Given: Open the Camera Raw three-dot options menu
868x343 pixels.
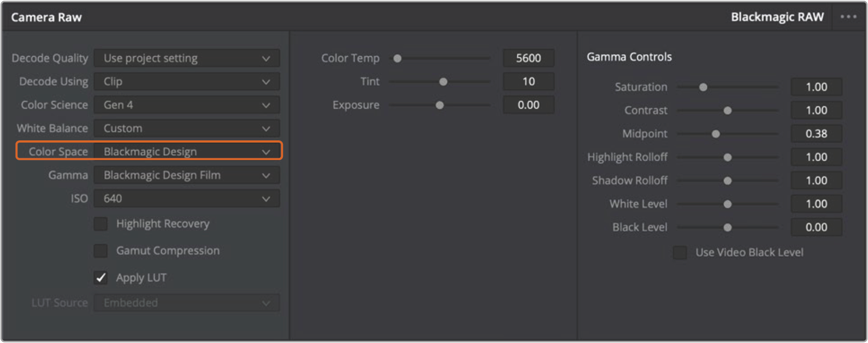Looking at the screenshot, I should [x=848, y=17].
